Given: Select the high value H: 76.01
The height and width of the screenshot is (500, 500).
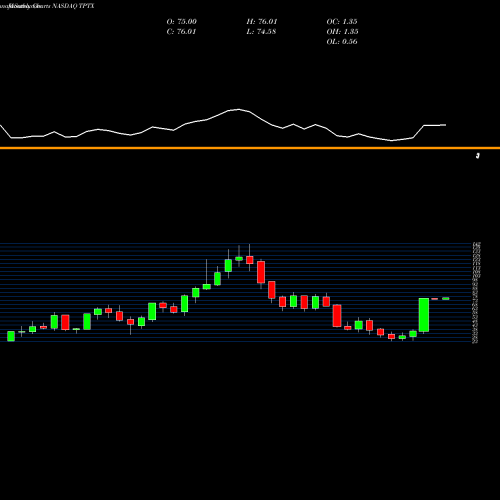Looking at the screenshot, I should click(262, 22).
